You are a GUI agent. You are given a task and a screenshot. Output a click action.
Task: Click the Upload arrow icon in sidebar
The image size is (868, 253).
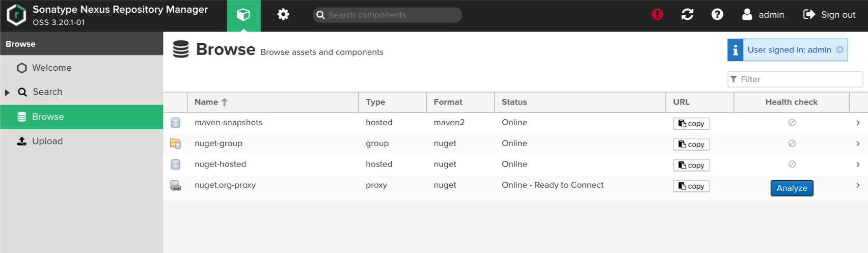click(x=22, y=141)
